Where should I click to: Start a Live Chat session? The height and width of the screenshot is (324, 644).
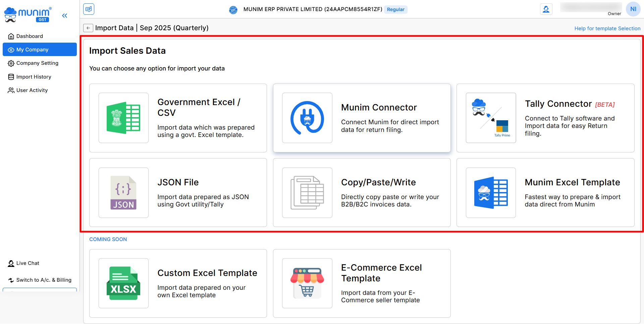pyautogui.click(x=28, y=263)
